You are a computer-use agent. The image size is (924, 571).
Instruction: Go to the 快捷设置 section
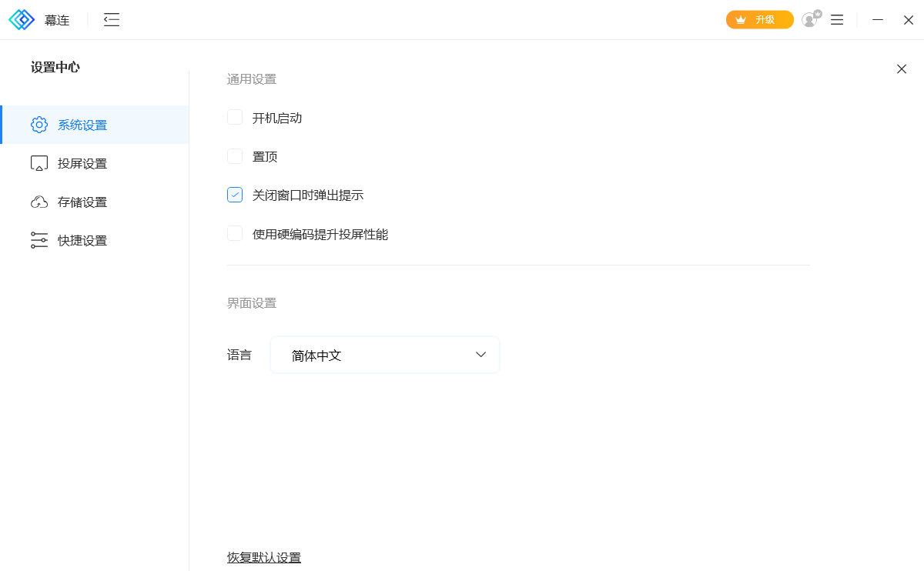(82, 240)
